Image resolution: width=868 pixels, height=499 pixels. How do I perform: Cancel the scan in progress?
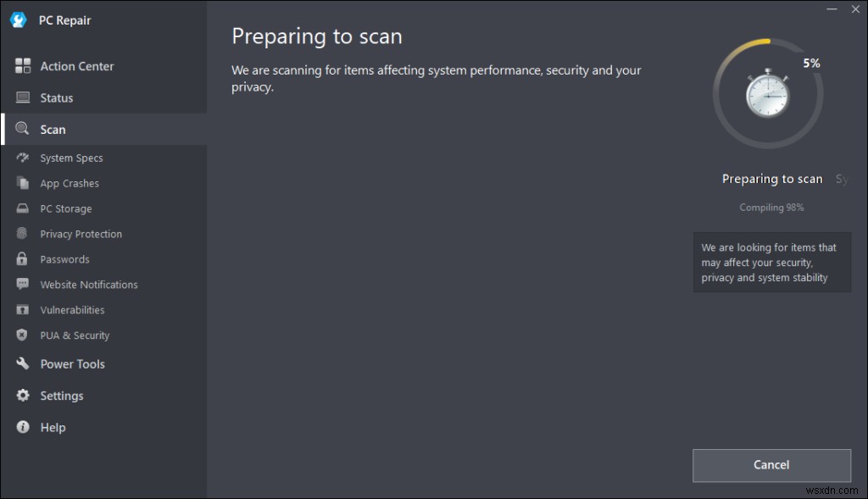point(771,465)
